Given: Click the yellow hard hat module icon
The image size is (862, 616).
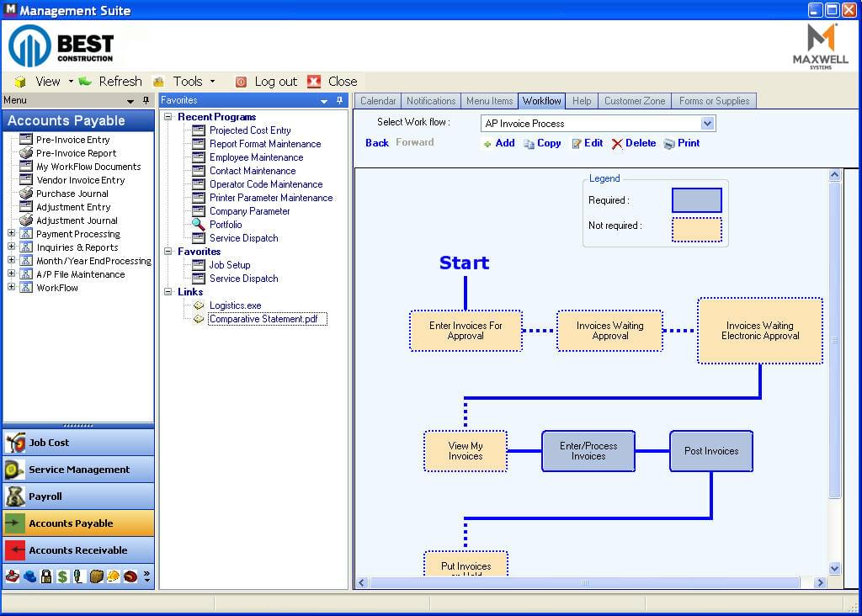Looking at the screenshot, I should pos(114,576).
